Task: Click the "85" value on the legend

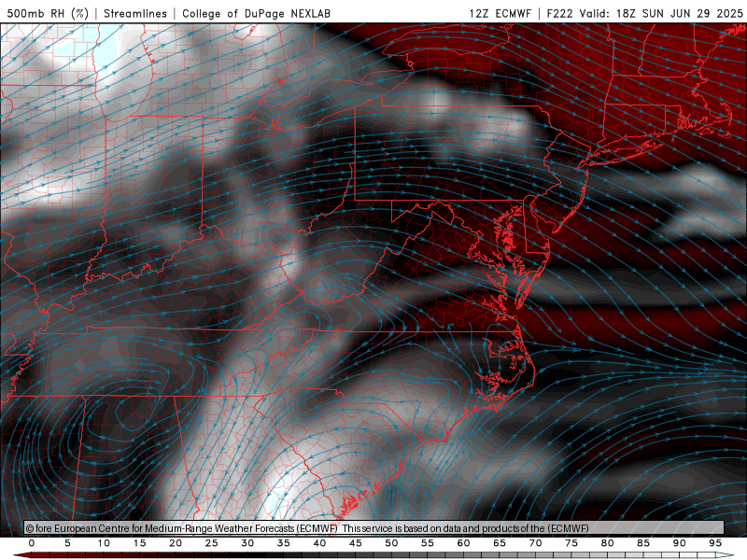Action: point(643,543)
